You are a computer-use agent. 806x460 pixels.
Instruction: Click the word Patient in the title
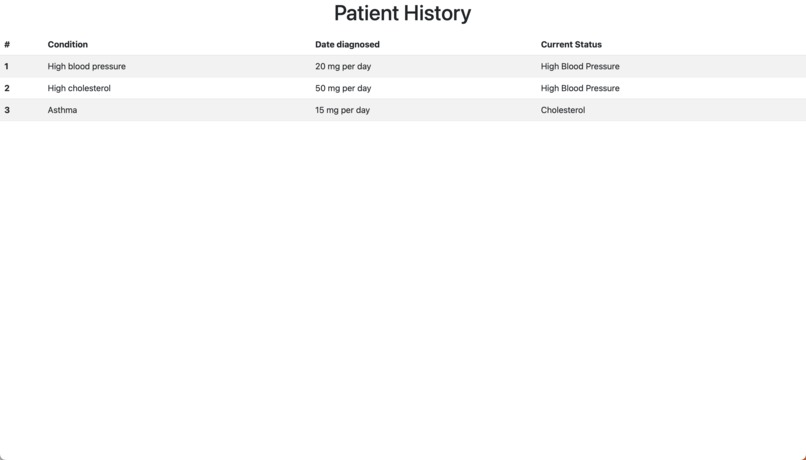(364, 13)
